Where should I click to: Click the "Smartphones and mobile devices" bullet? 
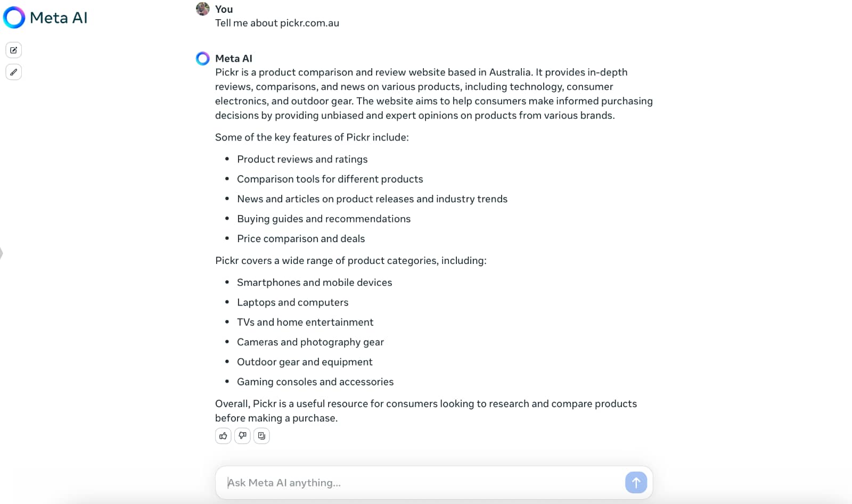(x=314, y=283)
